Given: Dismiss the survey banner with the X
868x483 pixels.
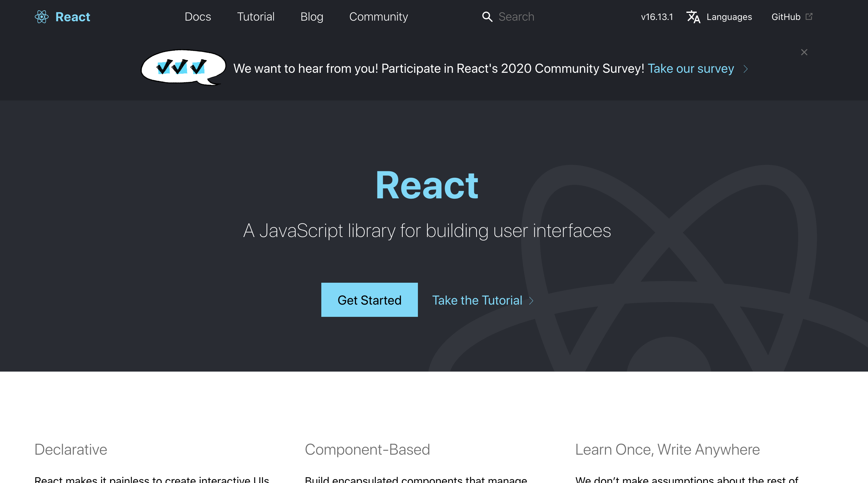Looking at the screenshot, I should (804, 52).
